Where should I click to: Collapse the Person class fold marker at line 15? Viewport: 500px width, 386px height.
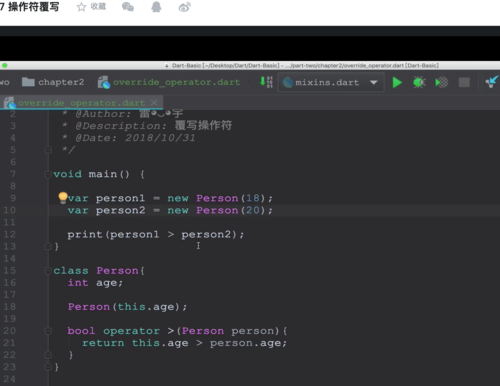[x=48, y=271]
